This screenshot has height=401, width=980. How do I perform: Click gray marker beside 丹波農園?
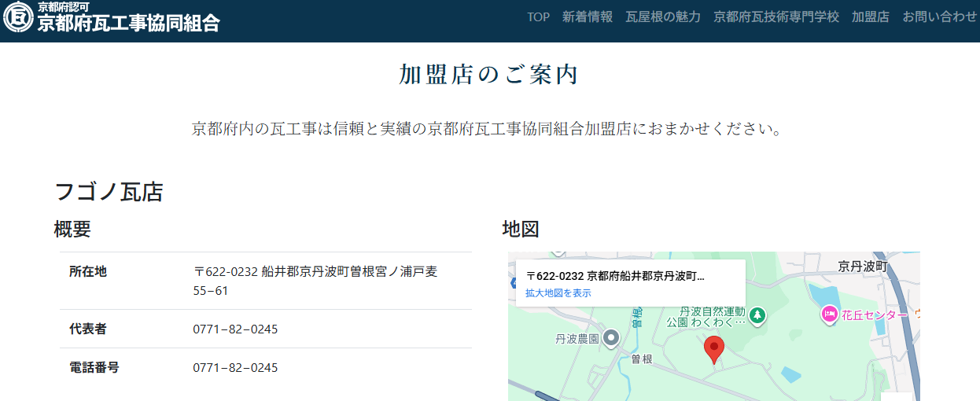point(611,338)
